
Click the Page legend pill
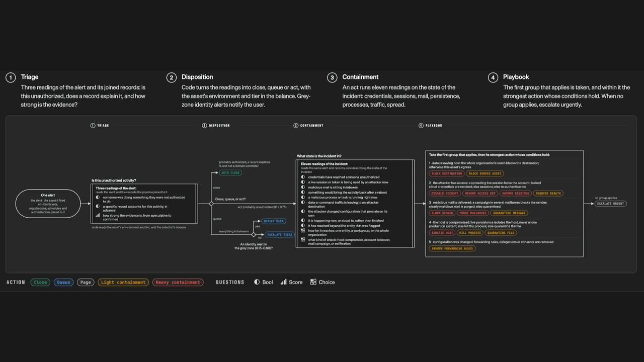(86, 283)
